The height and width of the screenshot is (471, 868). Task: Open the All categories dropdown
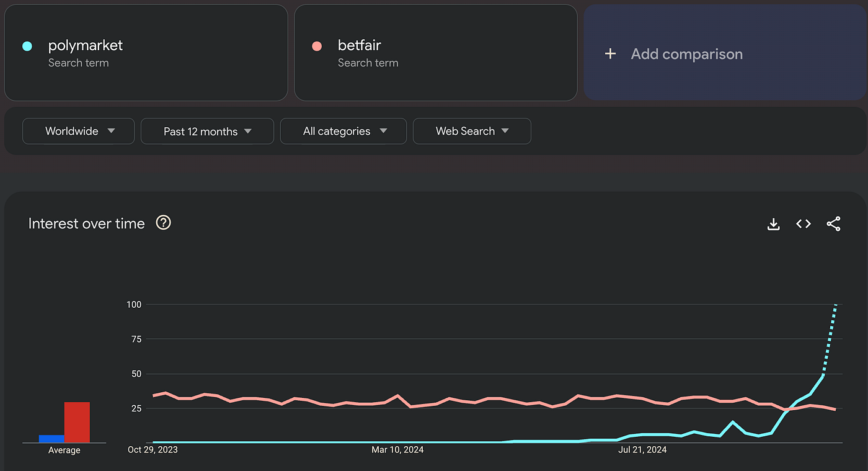(343, 131)
